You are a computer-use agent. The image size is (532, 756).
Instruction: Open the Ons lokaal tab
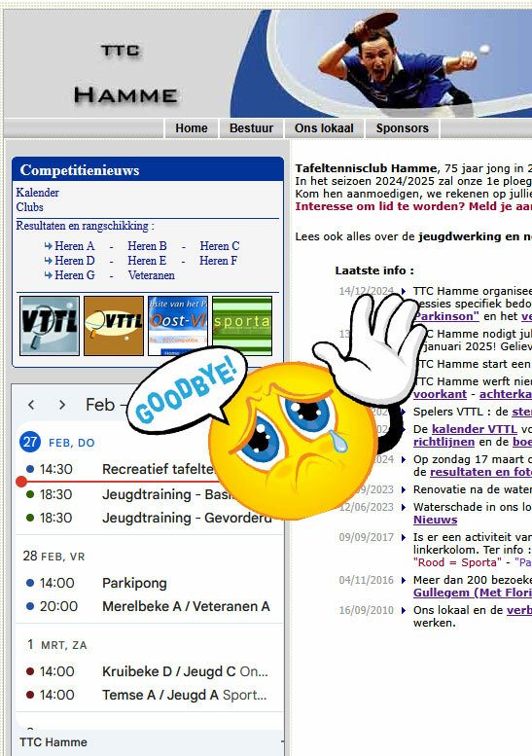coord(324,128)
